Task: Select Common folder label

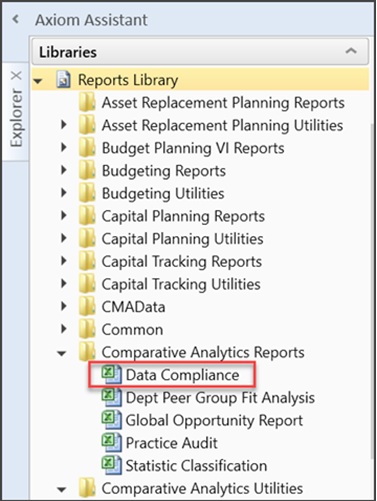Action: (132, 330)
